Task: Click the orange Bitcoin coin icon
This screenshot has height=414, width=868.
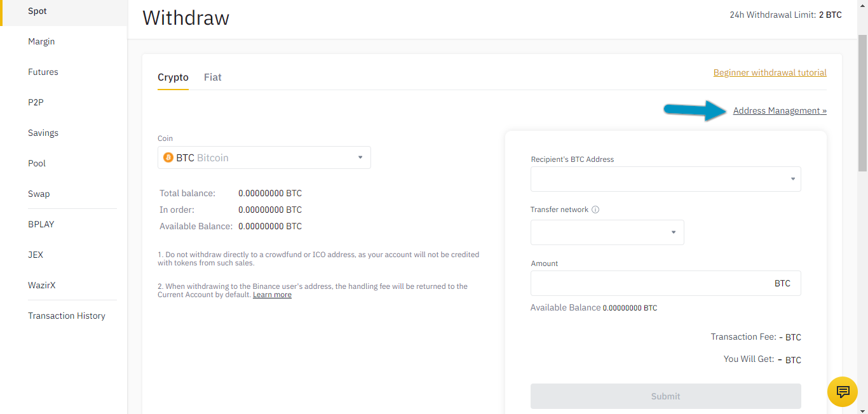Action: coord(168,157)
